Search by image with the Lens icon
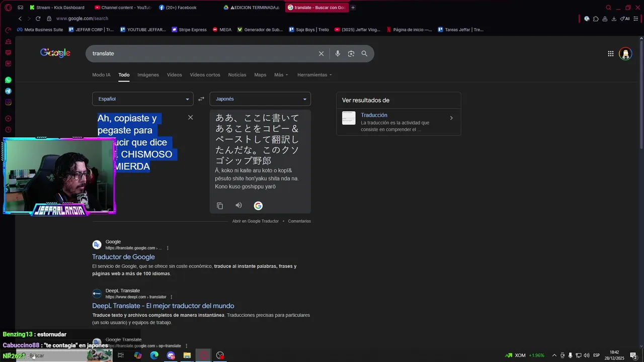Viewport: 644px width, 362px height. click(351, 54)
